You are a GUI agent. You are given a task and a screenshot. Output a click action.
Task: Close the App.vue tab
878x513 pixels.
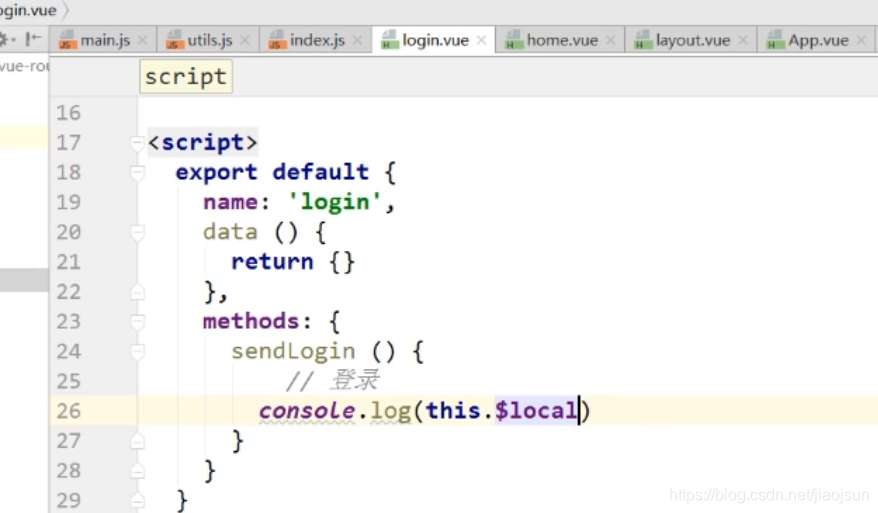(861, 40)
